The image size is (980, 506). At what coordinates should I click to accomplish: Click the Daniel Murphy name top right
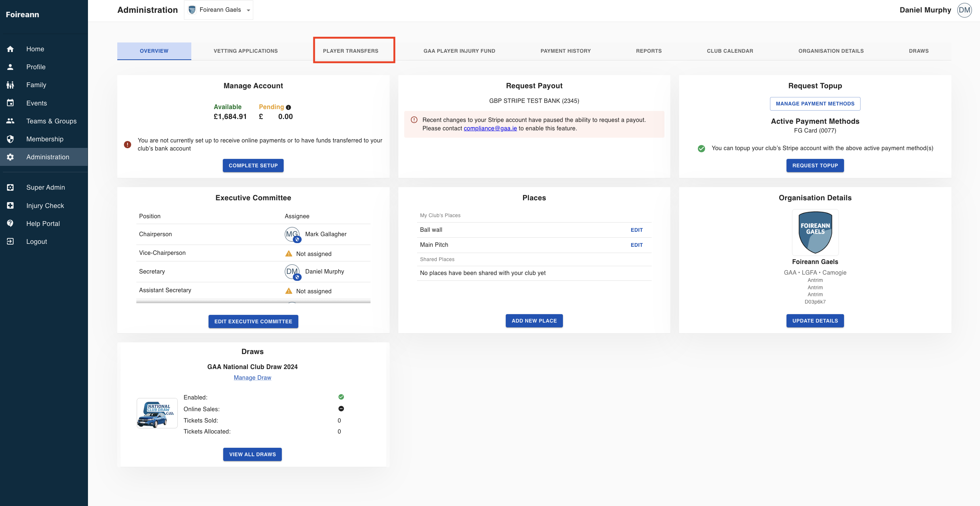[925, 10]
